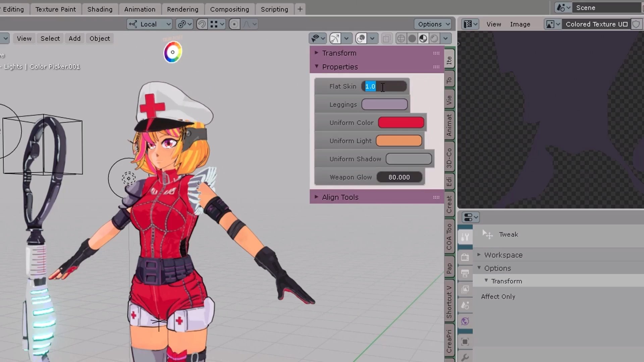Click the Uniform Color red swatch

click(401, 123)
